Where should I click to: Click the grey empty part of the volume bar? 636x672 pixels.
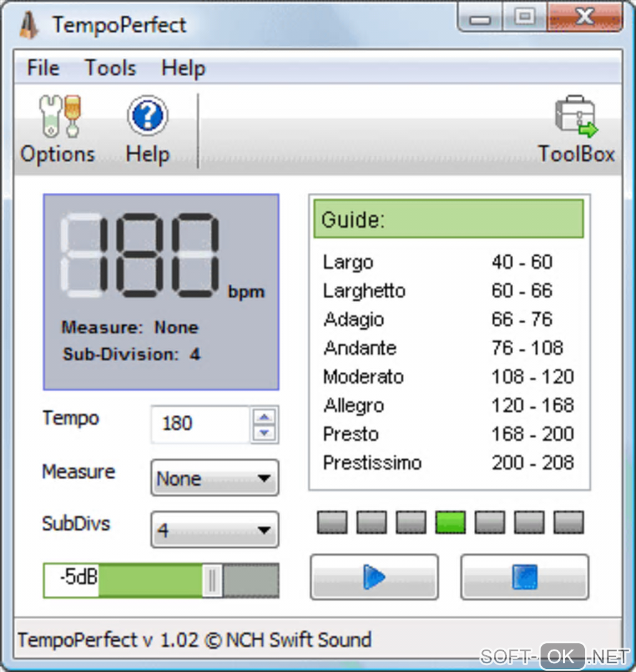(x=251, y=580)
